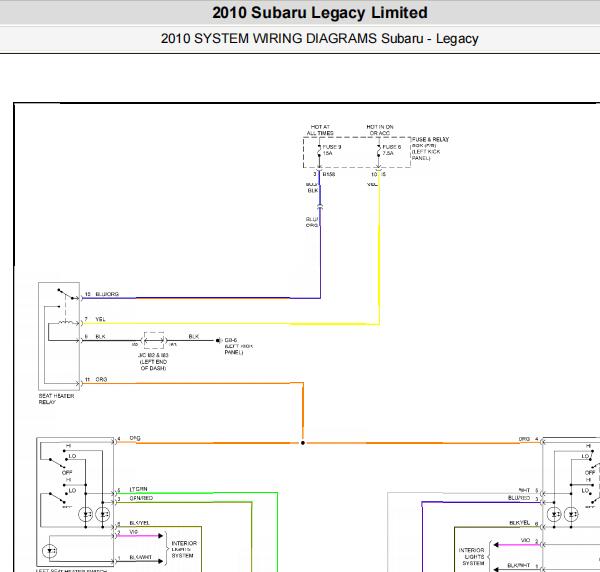Click the ORG label at left switch pin 4

[x=135, y=438]
